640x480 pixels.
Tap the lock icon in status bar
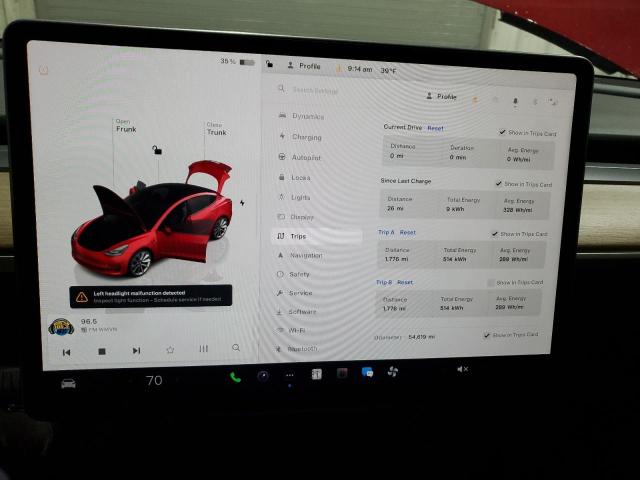(269, 64)
